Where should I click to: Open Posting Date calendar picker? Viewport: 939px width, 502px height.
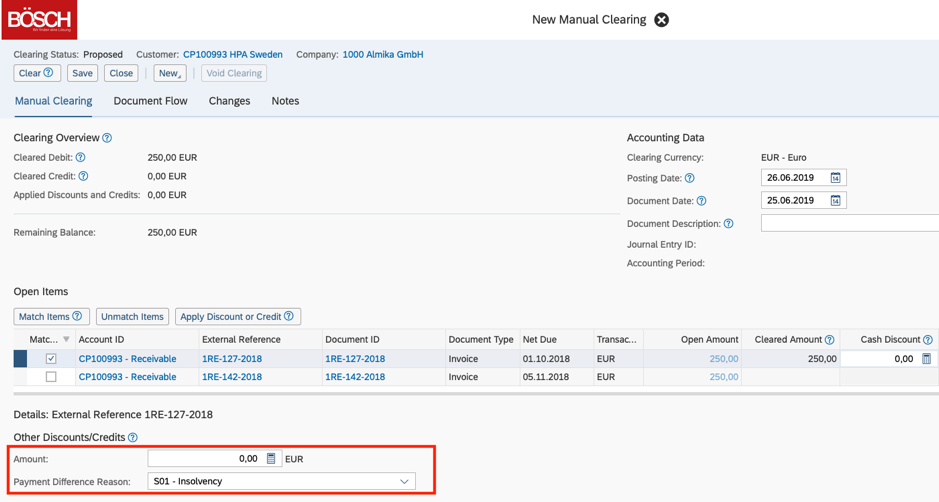pos(835,178)
